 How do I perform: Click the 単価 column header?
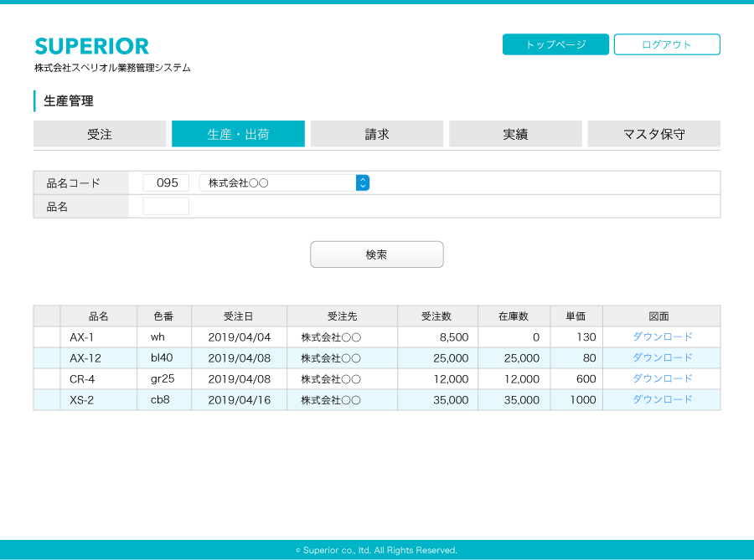tap(576, 316)
